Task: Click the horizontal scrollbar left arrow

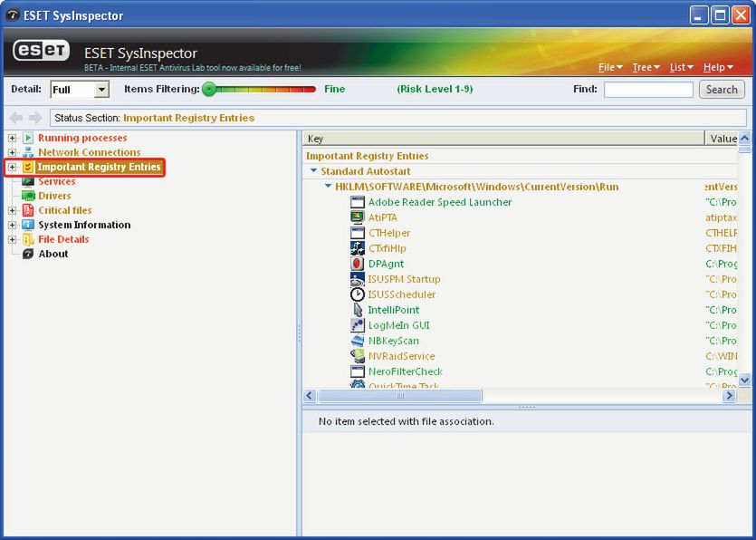Action: click(310, 396)
